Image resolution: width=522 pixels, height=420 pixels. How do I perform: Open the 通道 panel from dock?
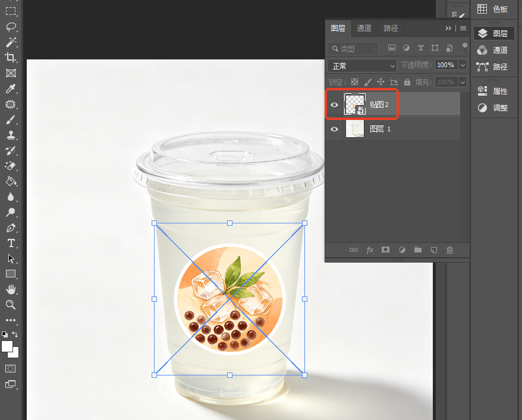(x=493, y=50)
